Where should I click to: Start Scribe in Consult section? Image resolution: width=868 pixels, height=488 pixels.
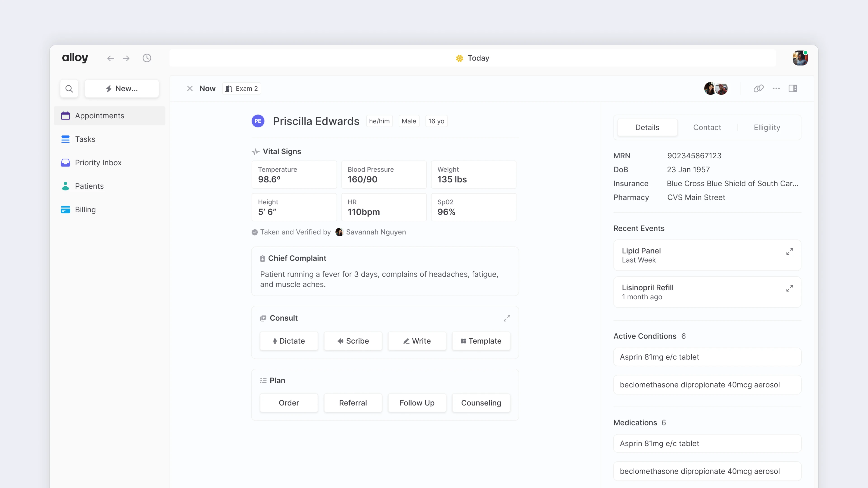(353, 341)
